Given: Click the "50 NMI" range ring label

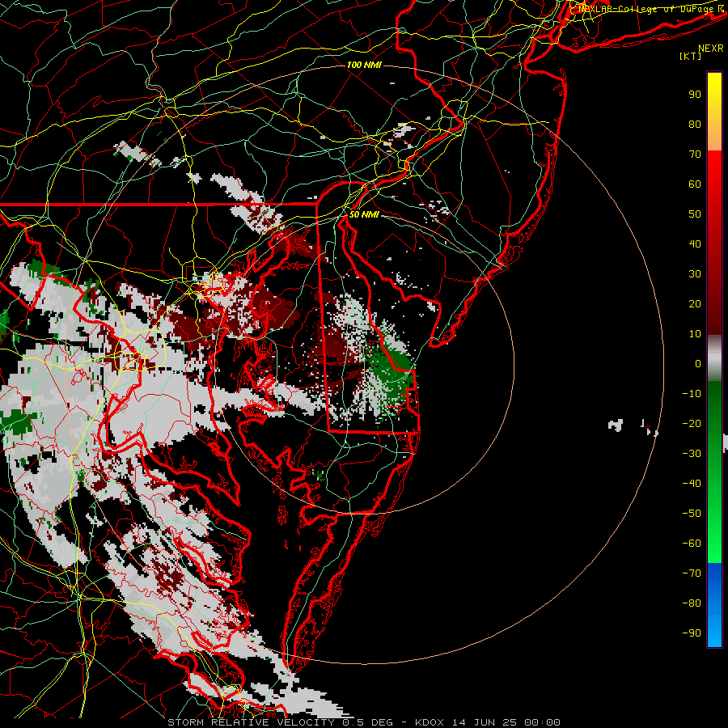Looking at the screenshot, I should [364, 214].
